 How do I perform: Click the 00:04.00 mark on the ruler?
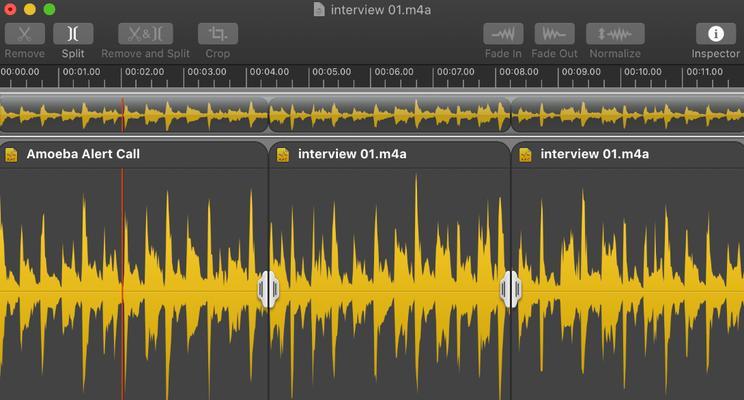269,72
